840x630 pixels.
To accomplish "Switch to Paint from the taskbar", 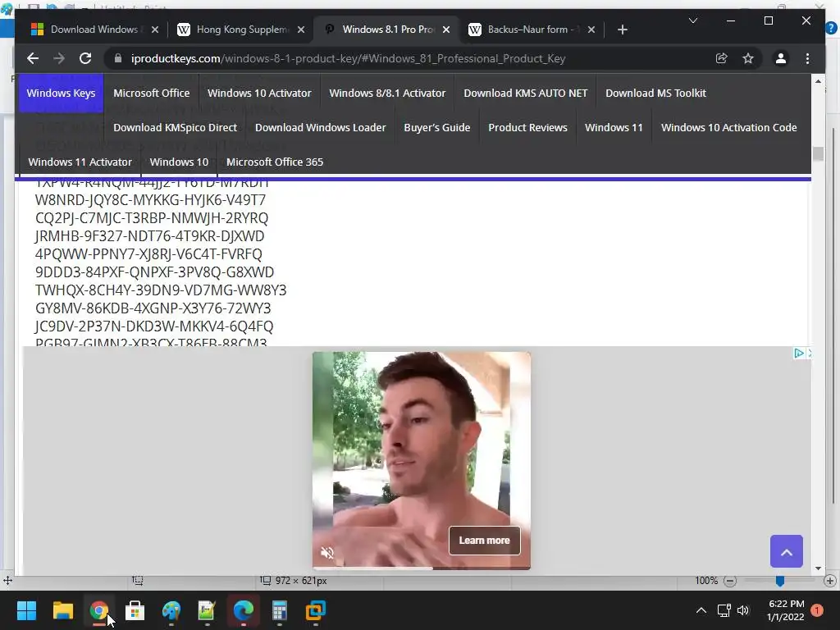I will [x=171, y=610].
